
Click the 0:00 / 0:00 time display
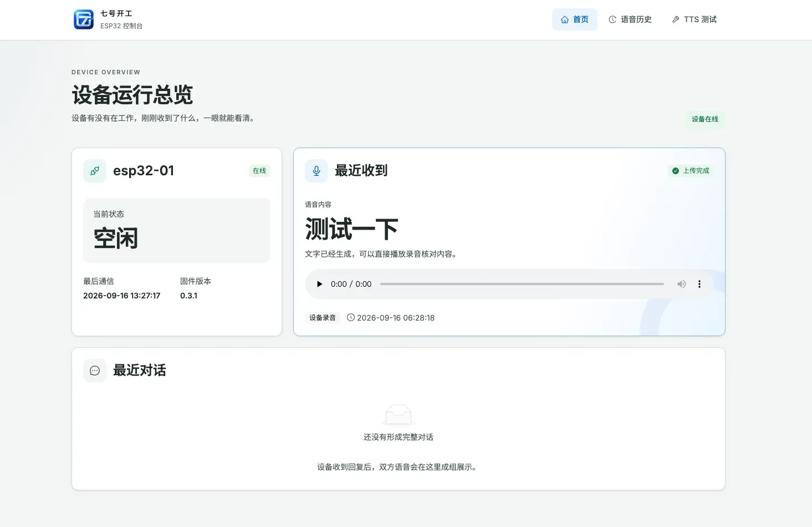pyautogui.click(x=351, y=284)
